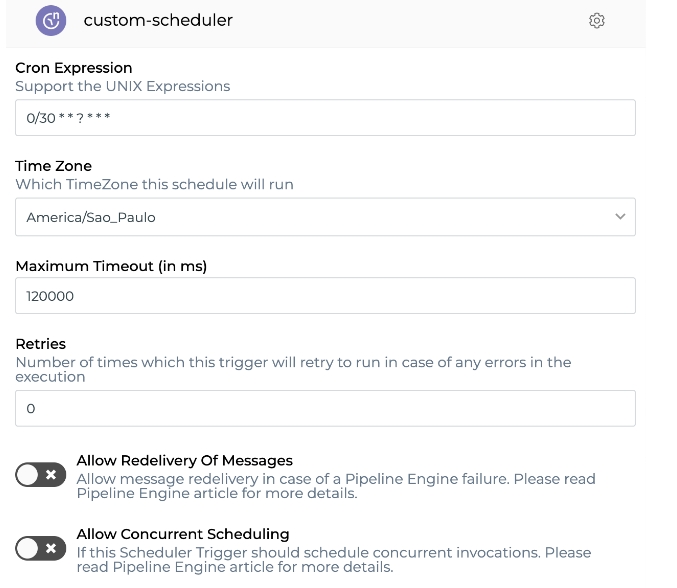Viewport: 677px width, 588px height.
Task: Click the 'Support the UNIX Expressions' hint
Action: click(123, 86)
